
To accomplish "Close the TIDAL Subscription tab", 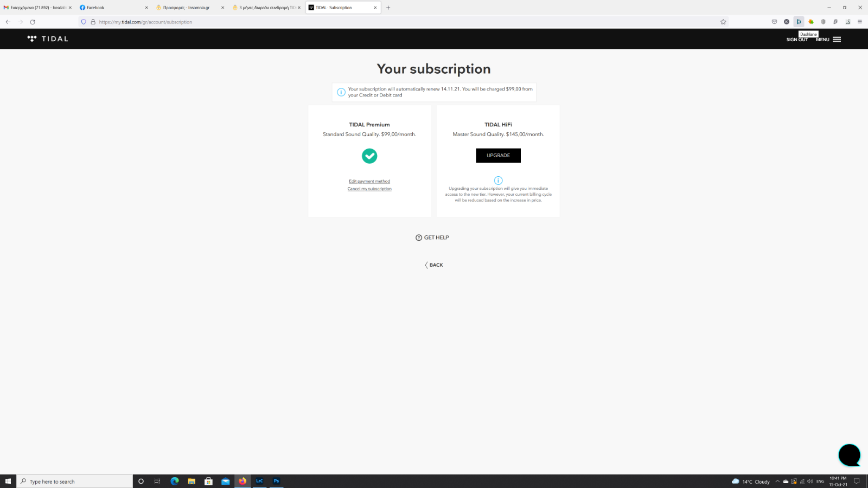I will [375, 8].
